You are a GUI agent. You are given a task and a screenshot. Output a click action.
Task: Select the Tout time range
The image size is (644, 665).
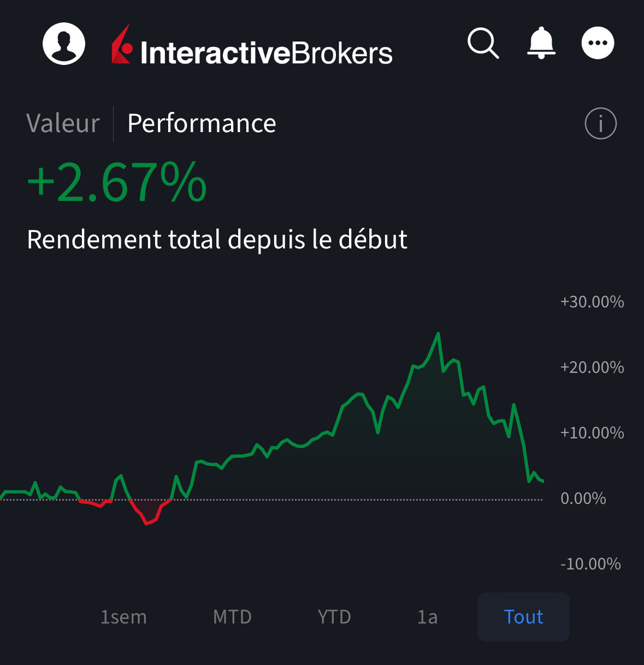click(523, 617)
